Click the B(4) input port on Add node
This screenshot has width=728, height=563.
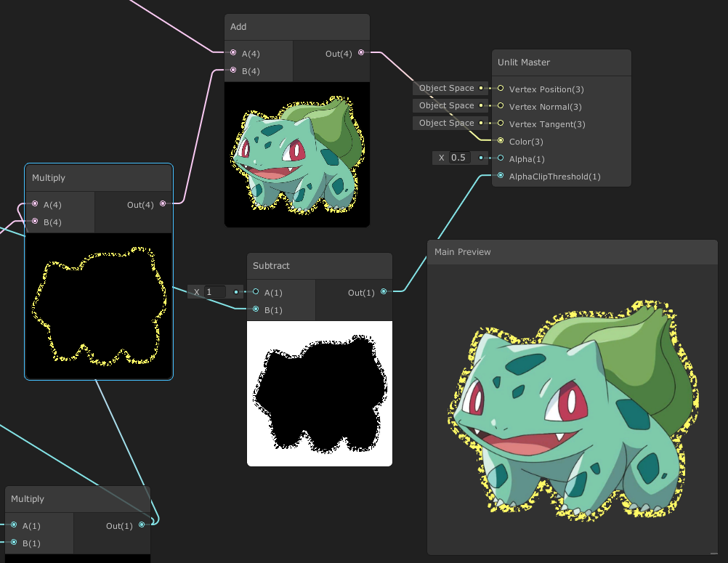pos(233,70)
